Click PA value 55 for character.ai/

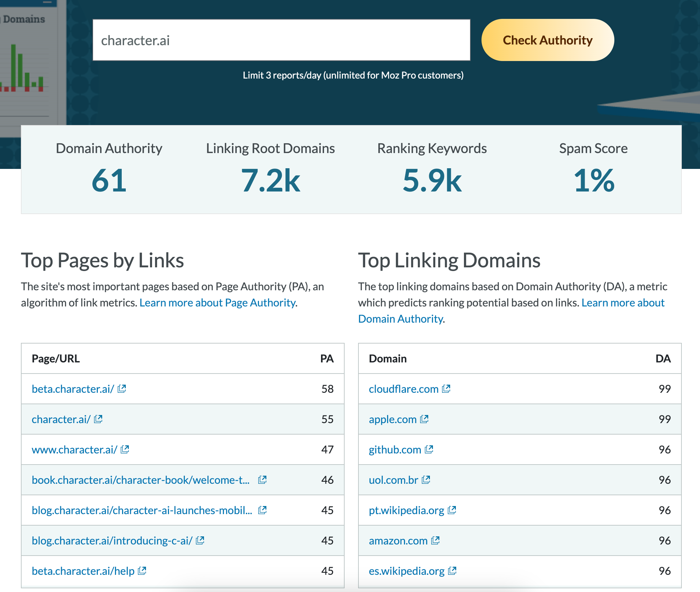point(327,419)
